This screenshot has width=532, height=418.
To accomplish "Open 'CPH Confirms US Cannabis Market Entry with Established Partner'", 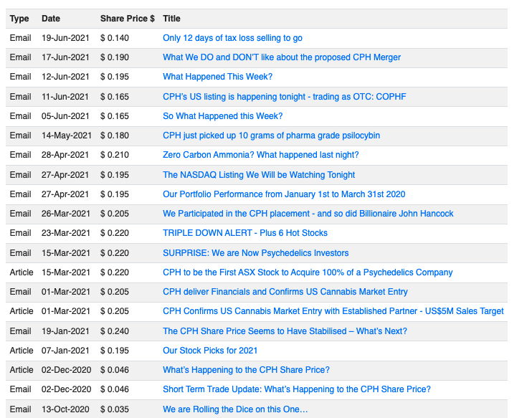I will (x=333, y=310).
